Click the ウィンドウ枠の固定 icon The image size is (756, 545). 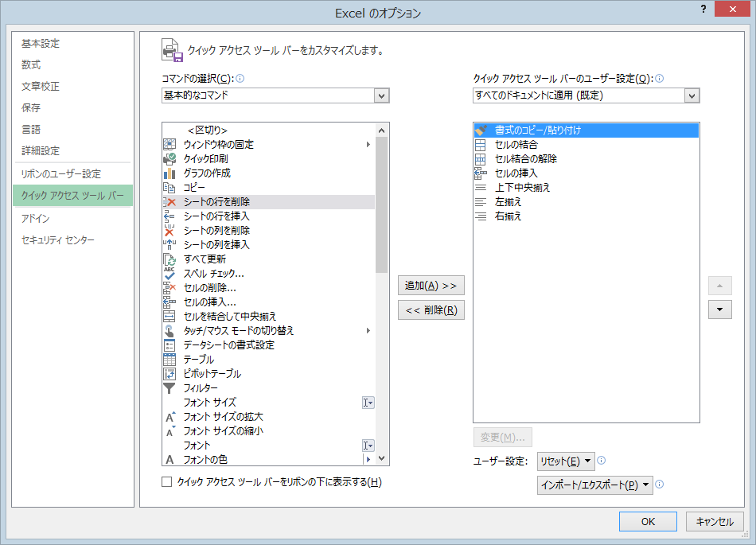coord(170,144)
